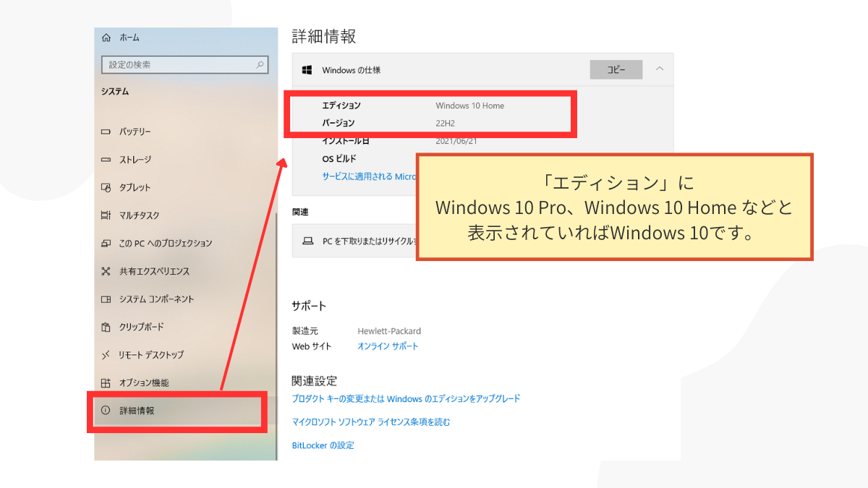Viewport: 868px width, 488px height.
Task: Open Multitasking via its icon
Action: (106, 215)
